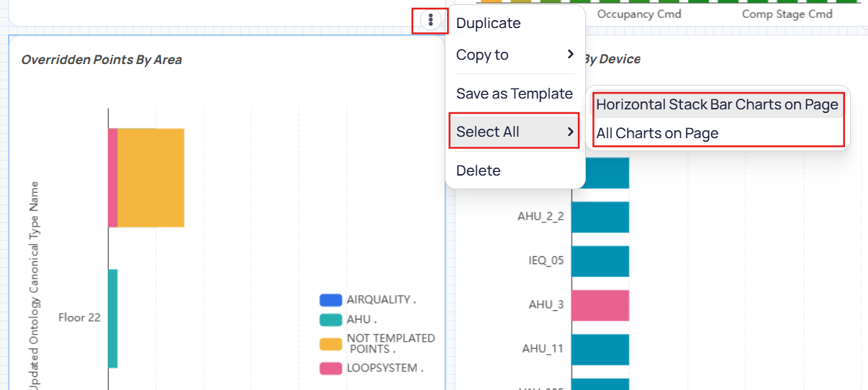The width and height of the screenshot is (868, 390).
Task: Click the Select All menu item
Action: click(488, 132)
